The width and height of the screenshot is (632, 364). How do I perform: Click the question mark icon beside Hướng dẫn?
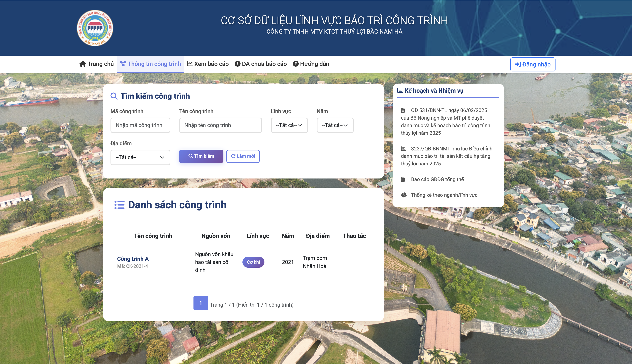[296, 64]
